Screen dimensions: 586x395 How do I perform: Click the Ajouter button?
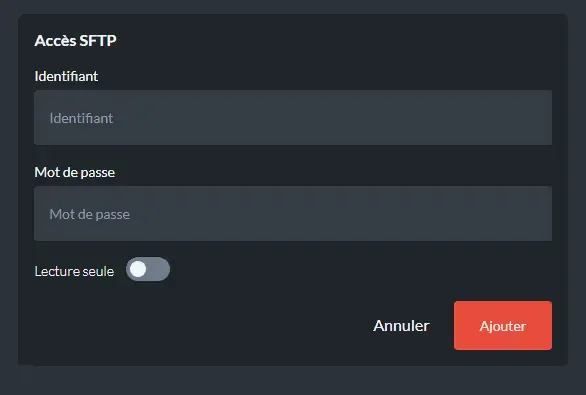503,325
